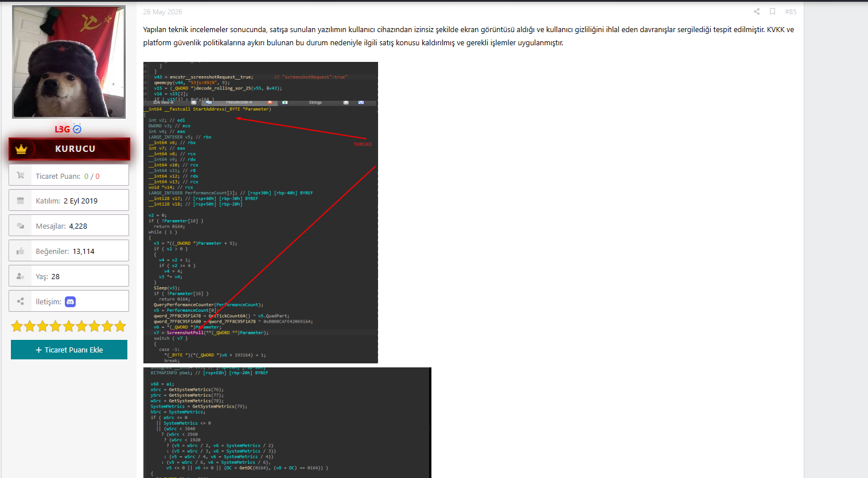Image resolution: width=868 pixels, height=478 pixels.
Task: Bookmark this post with the bookmark icon
Action: pos(772,11)
